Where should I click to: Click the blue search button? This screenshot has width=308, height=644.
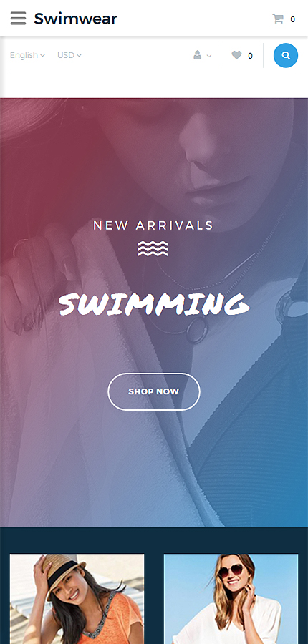(286, 55)
